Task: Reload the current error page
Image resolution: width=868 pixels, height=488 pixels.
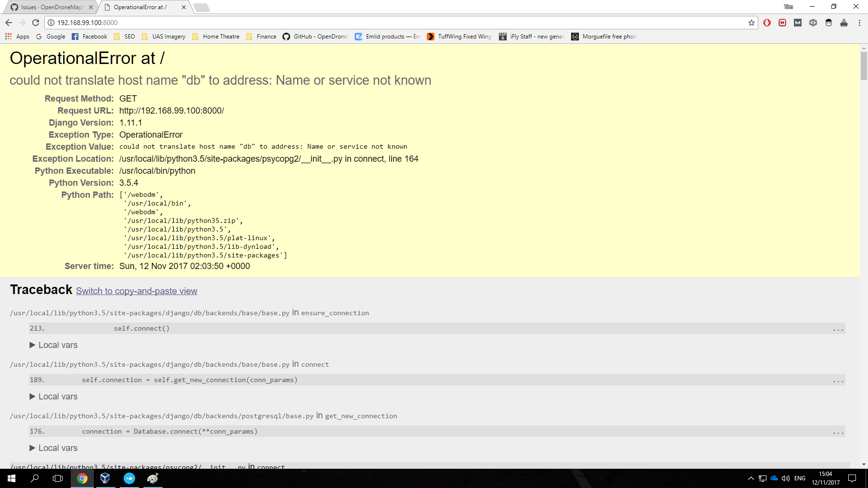Action: tap(36, 23)
